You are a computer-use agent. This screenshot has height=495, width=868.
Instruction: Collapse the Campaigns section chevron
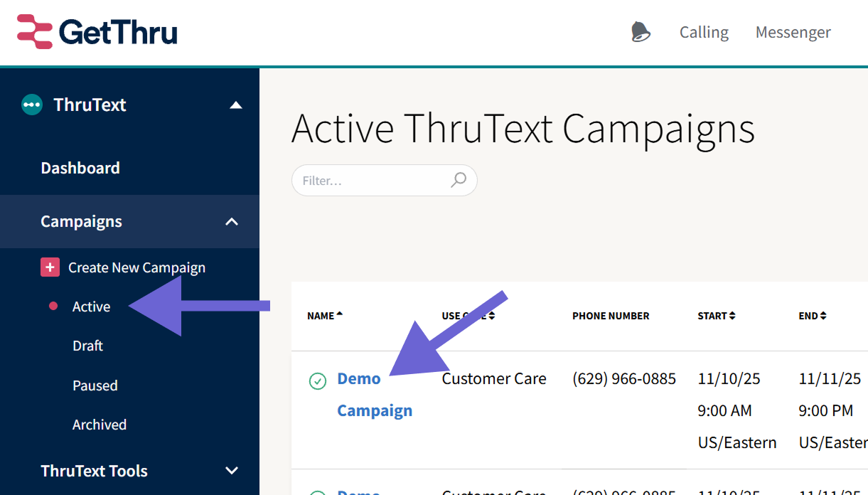point(232,222)
